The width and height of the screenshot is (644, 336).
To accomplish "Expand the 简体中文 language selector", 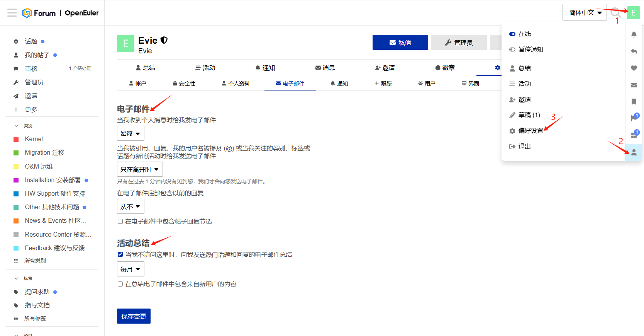I will coord(585,12).
